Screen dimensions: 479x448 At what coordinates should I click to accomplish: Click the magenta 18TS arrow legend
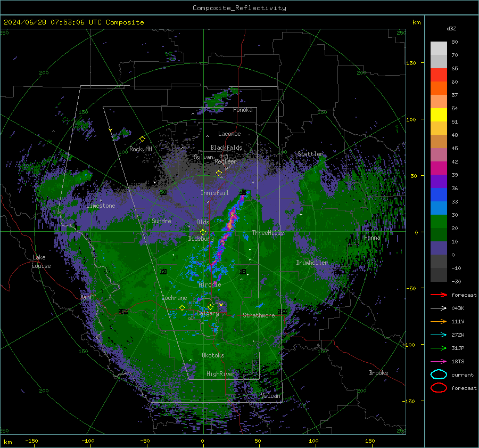(439, 362)
